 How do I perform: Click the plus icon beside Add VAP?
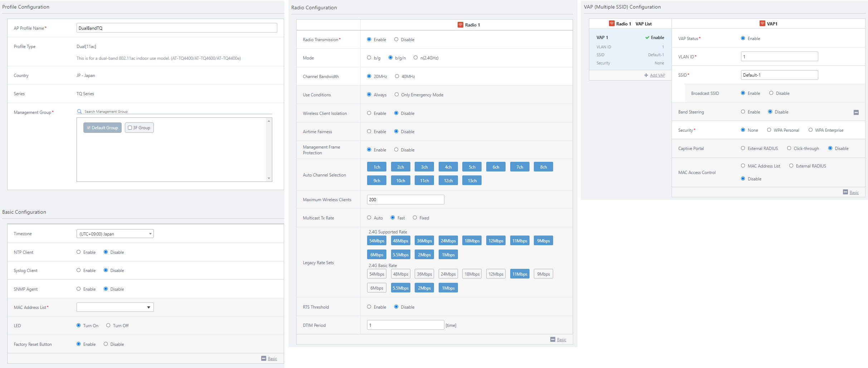(x=646, y=75)
